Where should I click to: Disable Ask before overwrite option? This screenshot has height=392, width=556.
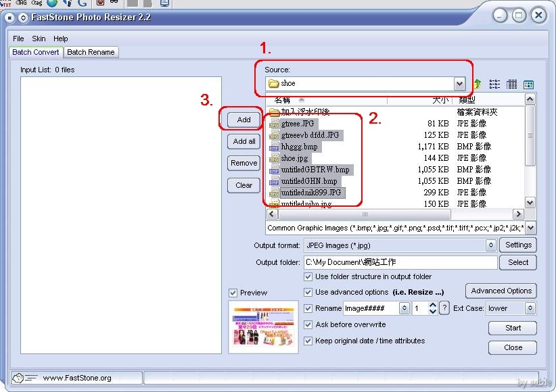(309, 324)
